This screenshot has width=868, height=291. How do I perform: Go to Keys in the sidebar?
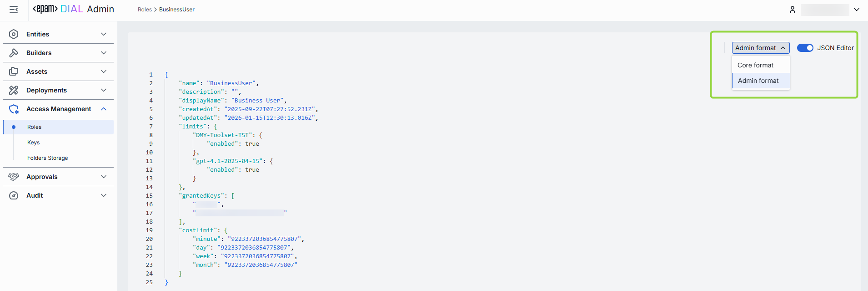(x=34, y=143)
